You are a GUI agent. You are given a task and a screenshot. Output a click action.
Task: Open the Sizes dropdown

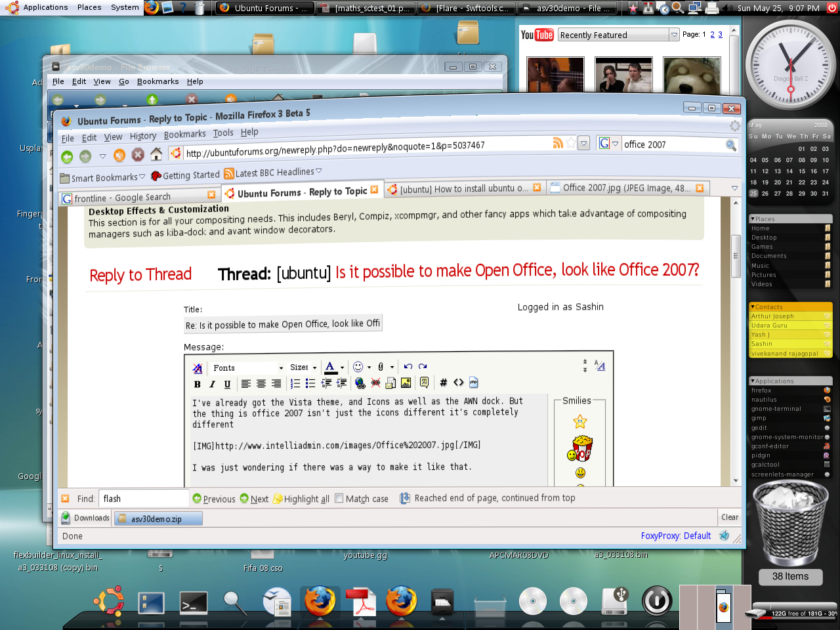[x=303, y=367]
